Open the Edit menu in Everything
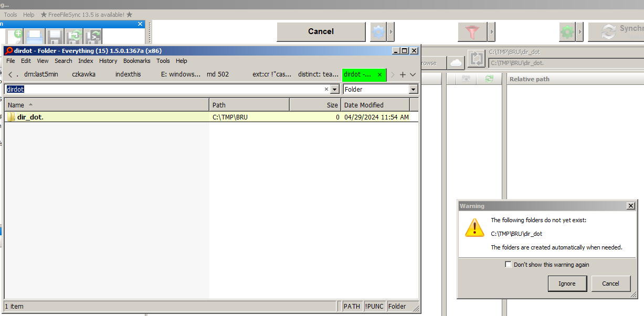This screenshot has height=316, width=644. [26, 61]
